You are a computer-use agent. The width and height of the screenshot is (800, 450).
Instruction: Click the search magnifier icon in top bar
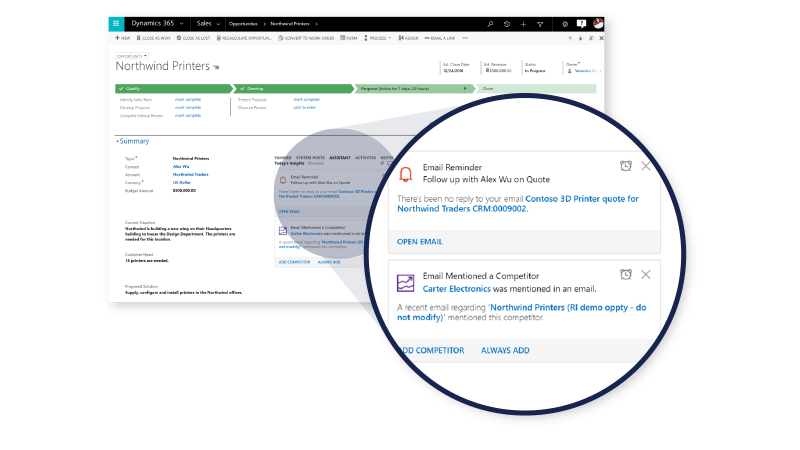pyautogui.click(x=490, y=24)
